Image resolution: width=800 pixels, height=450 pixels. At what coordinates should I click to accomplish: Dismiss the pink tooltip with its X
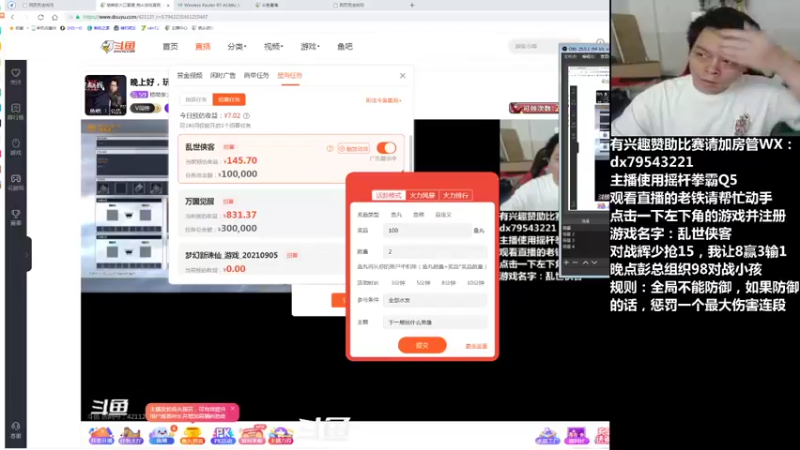(x=233, y=408)
